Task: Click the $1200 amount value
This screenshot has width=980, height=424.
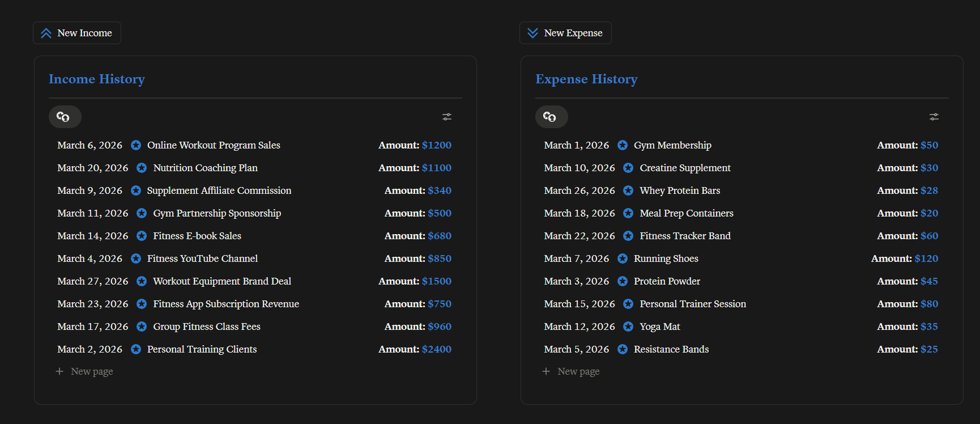Action: tap(437, 145)
